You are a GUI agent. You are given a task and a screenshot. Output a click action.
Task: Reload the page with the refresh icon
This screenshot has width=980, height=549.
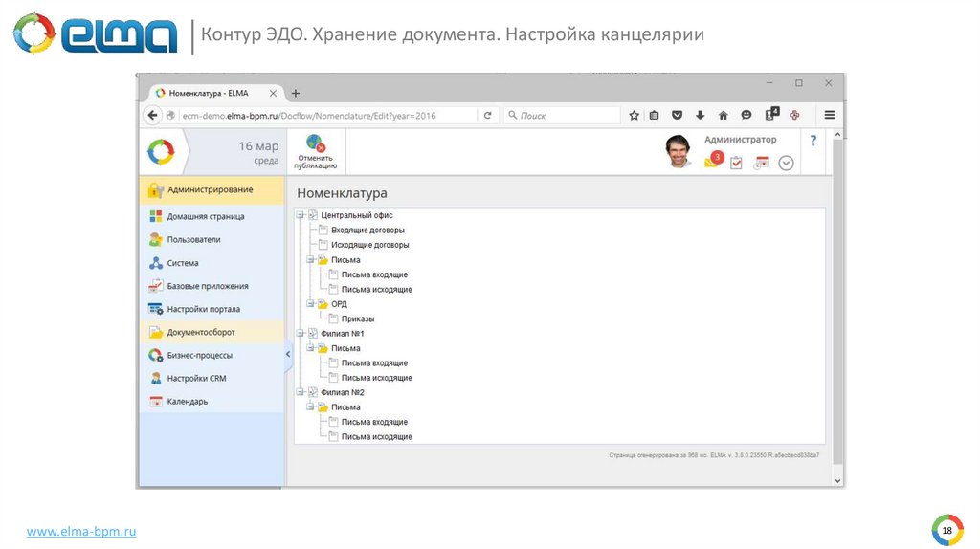tap(487, 115)
